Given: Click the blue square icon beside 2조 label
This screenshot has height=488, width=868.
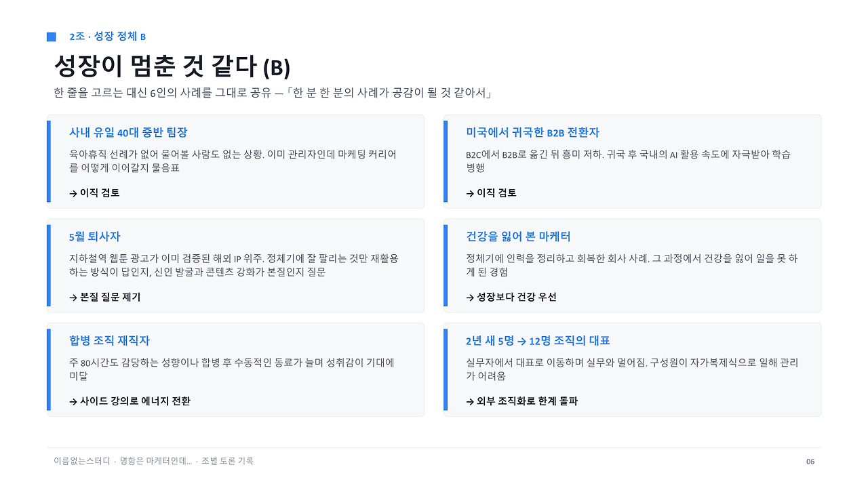Looking at the screenshot, I should coord(51,37).
